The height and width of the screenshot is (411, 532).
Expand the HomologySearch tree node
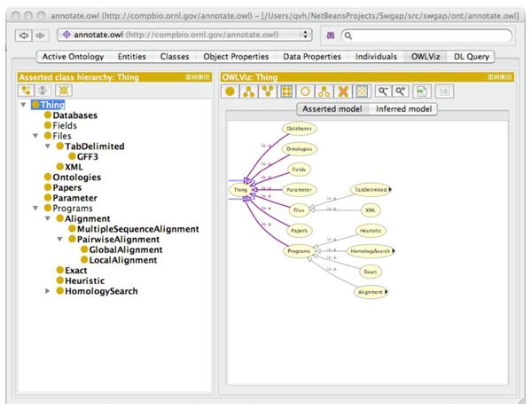click(48, 291)
